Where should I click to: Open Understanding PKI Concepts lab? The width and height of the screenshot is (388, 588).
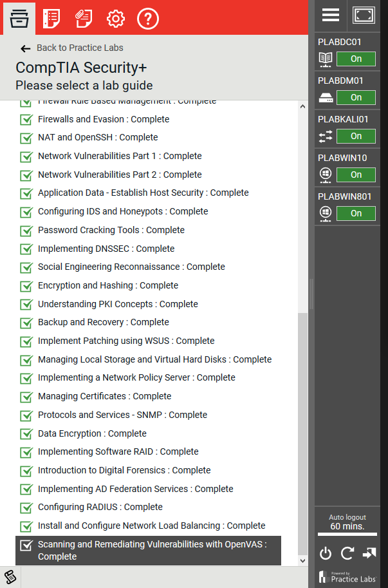click(118, 304)
